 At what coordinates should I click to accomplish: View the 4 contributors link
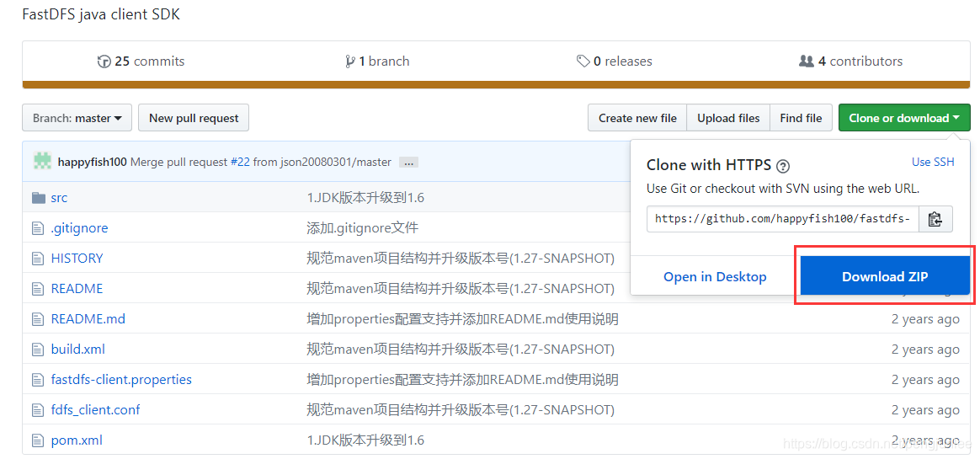(850, 61)
